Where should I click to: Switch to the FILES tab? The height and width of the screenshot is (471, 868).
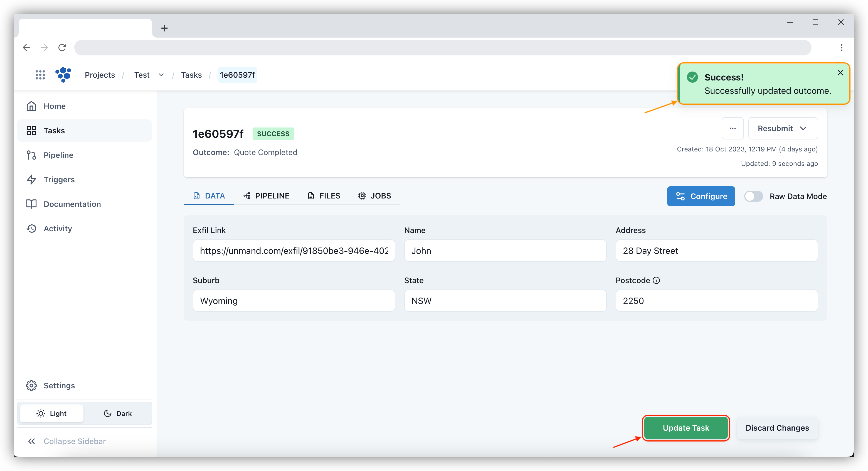(x=324, y=195)
